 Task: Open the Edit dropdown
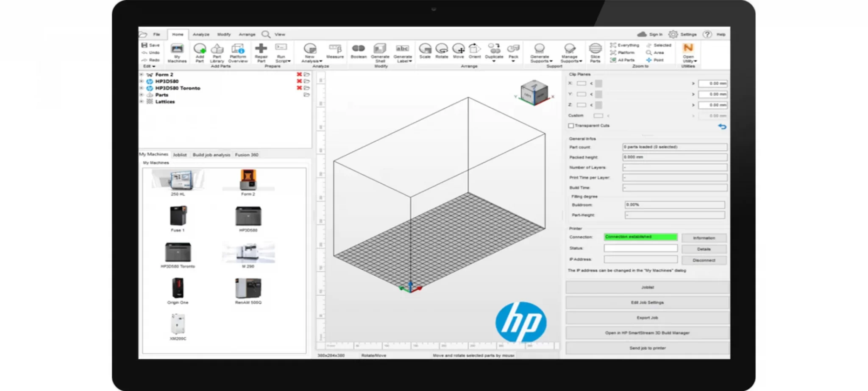point(149,66)
